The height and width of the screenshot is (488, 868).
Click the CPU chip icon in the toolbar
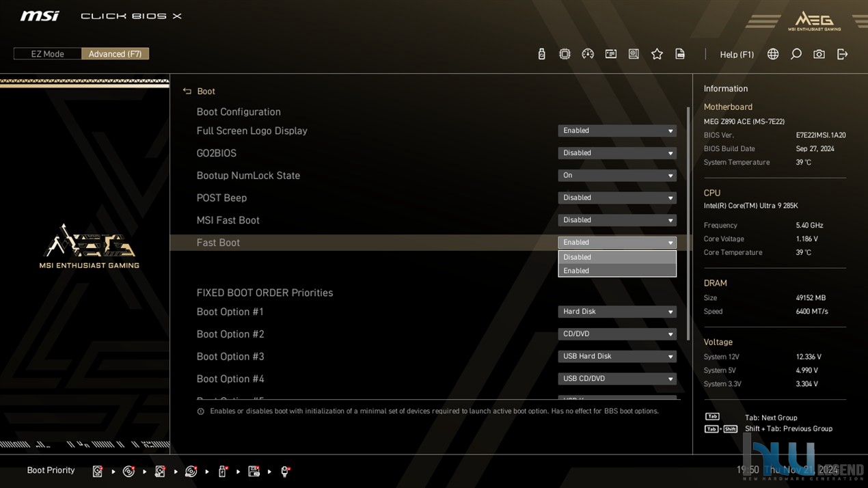(565, 54)
